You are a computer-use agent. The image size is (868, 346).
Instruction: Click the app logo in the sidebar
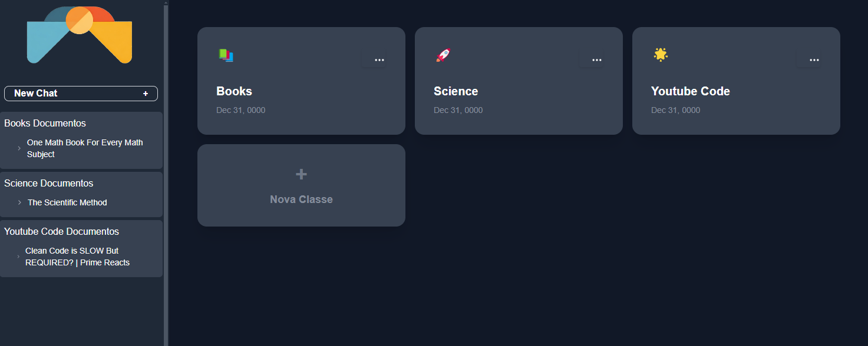tap(80, 35)
